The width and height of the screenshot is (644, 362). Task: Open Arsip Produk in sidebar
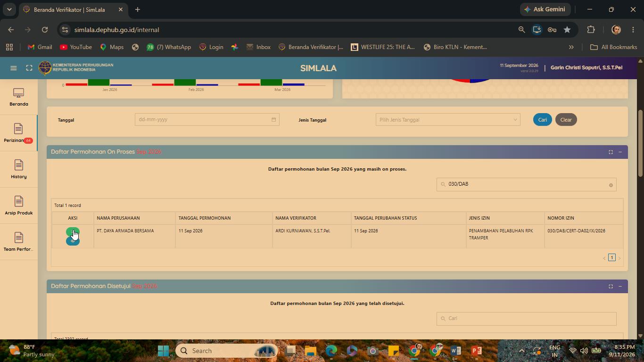(19, 206)
